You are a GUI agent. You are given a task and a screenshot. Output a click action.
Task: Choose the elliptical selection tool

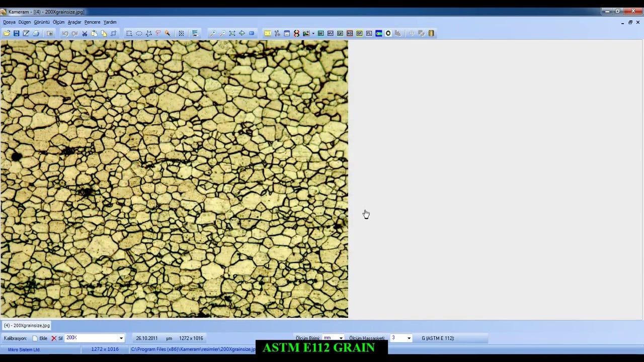point(139,33)
